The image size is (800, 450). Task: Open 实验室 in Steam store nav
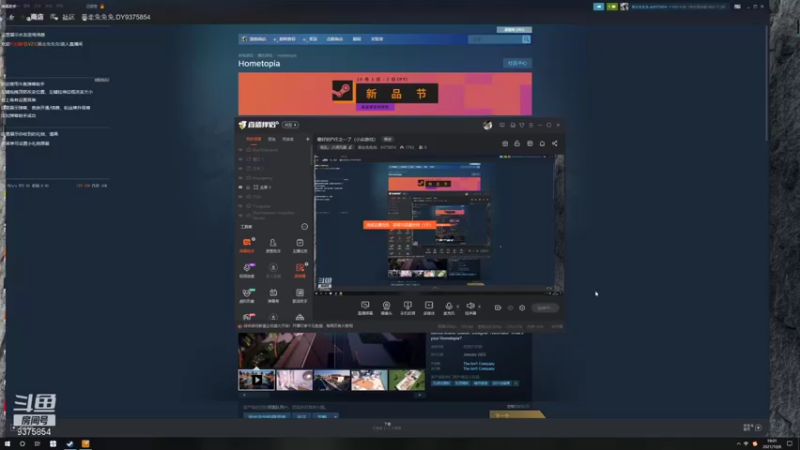point(377,39)
